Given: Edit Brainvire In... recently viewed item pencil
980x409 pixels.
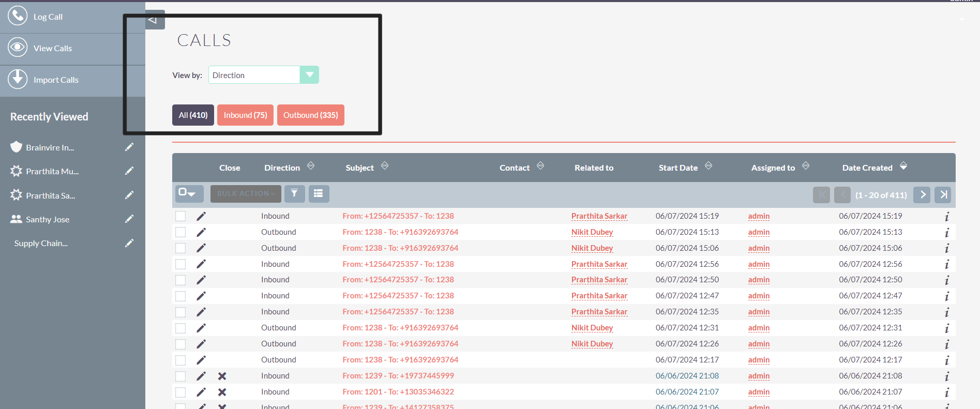Looking at the screenshot, I should click(129, 147).
